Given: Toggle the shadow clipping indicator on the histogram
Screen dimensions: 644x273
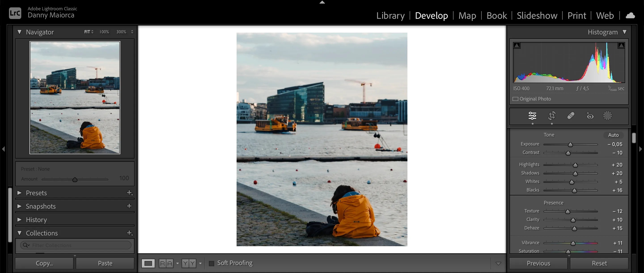Looking at the screenshot, I should pyautogui.click(x=517, y=45).
